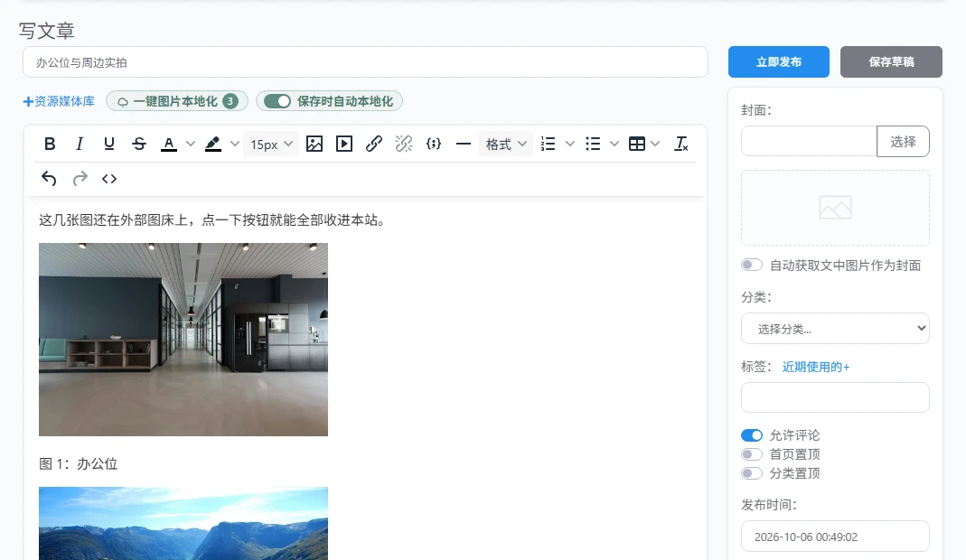Open the 选择分类 category dropdown
The height and width of the screenshot is (560, 966).
835,329
